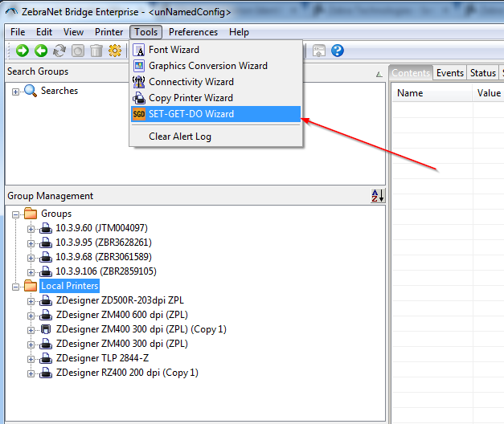Click the printer icon for 10.3.9.60 (JTM004097)
This screenshot has height=424, width=504.
pyautogui.click(x=47, y=228)
